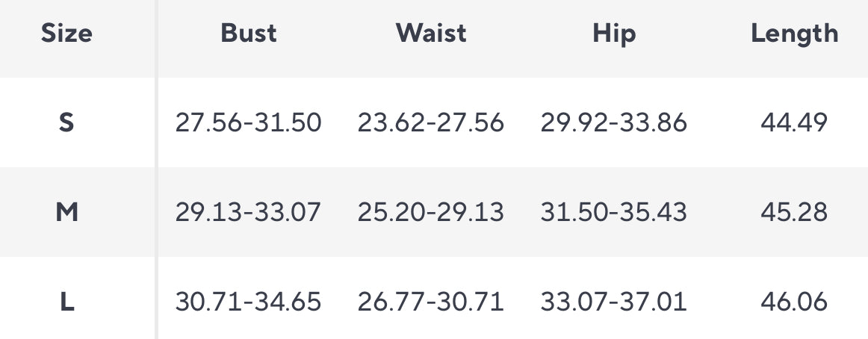The image size is (868, 339).
Task: Click length value 45.28
Action: pos(794,213)
